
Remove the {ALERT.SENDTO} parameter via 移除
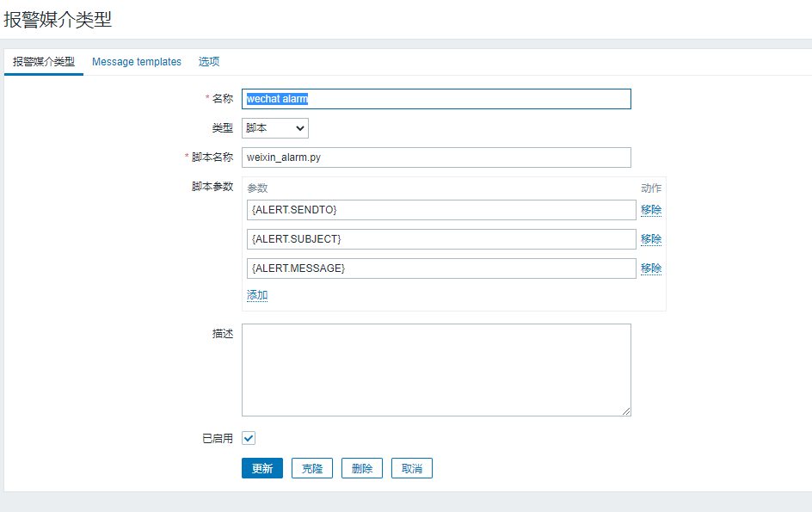651,210
